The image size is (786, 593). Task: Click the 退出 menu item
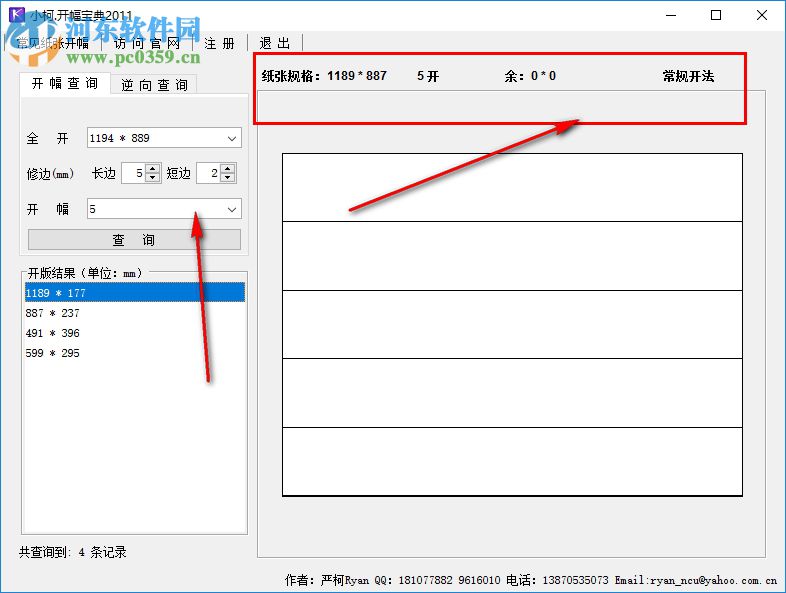point(275,44)
